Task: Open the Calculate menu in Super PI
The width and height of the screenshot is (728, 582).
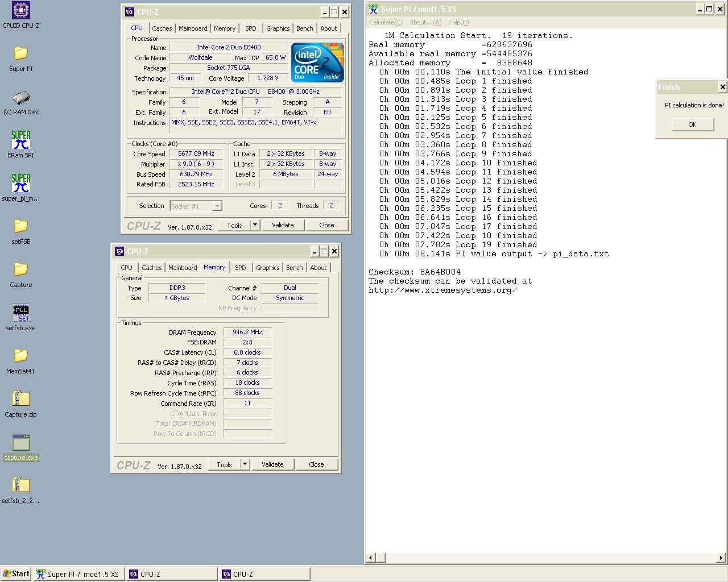Action: point(386,22)
